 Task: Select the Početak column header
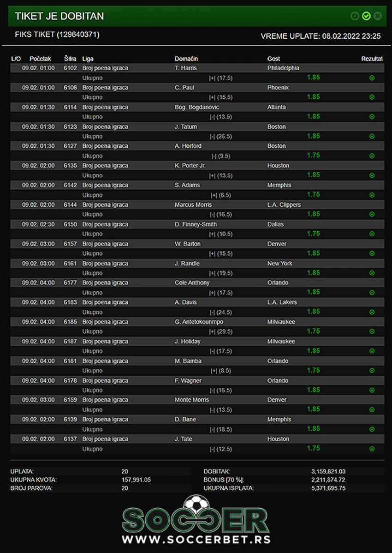(40, 59)
